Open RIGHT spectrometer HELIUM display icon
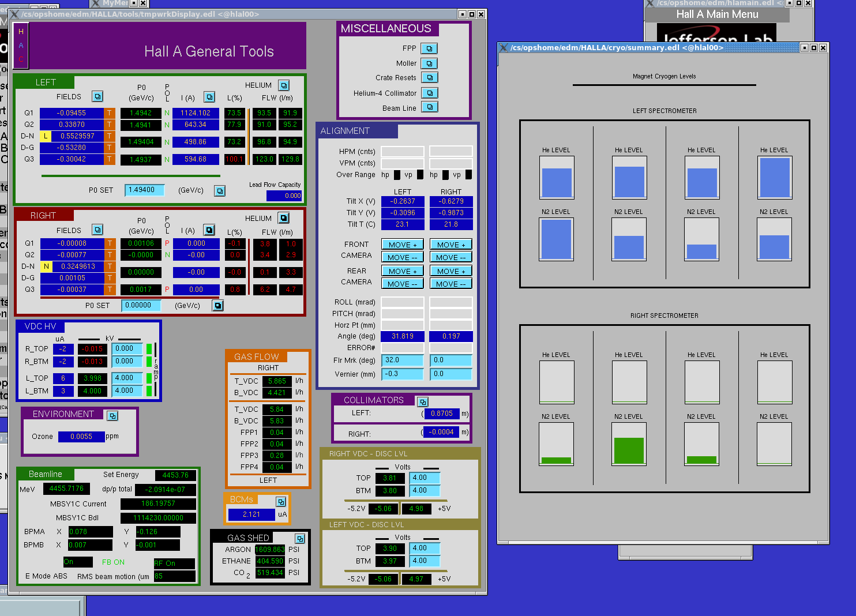 [x=284, y=218]
